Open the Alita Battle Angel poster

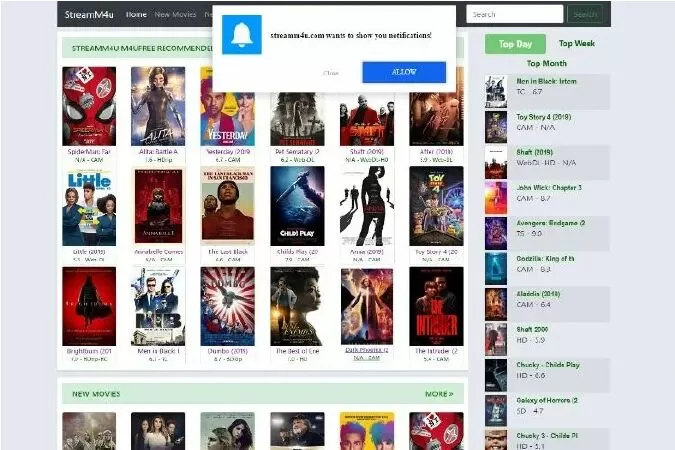(x=158, y=106)
